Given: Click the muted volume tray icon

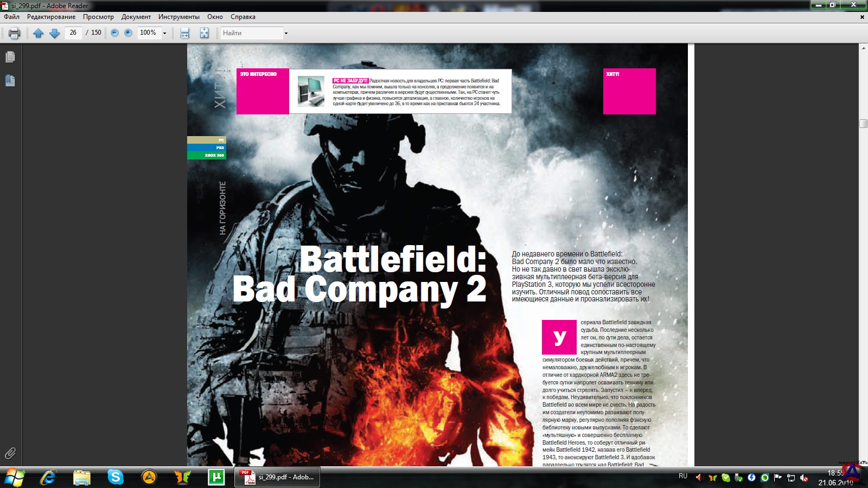Looking at the screenshot, I should coord(804,478).
